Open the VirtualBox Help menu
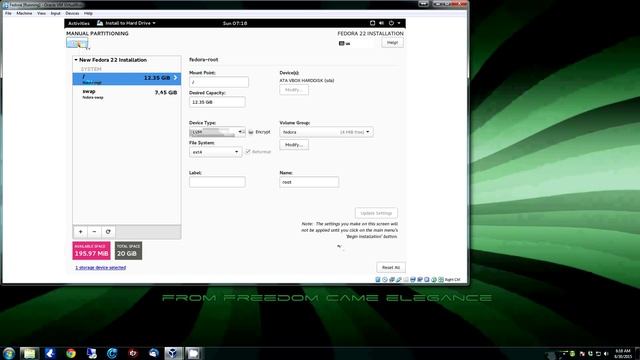 tap(88, 13)
